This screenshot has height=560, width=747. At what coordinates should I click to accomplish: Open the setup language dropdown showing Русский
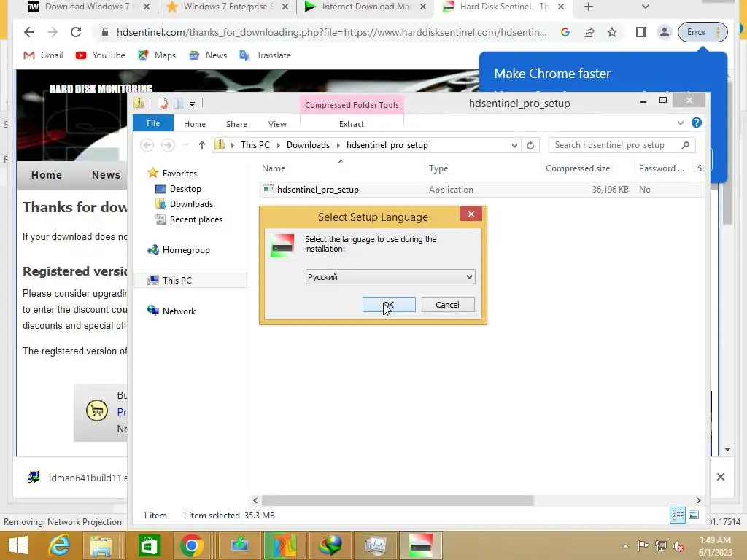[390, 277]
